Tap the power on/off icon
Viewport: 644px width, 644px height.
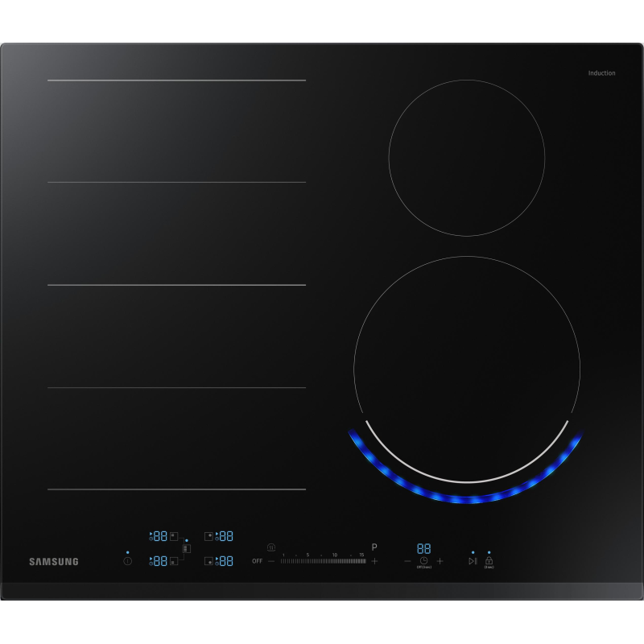point(128,561)
